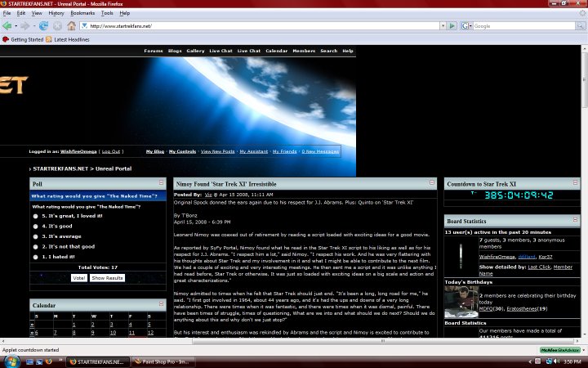Click the Log Out link
Screen dimensions: 588x368
click(111, 151)
